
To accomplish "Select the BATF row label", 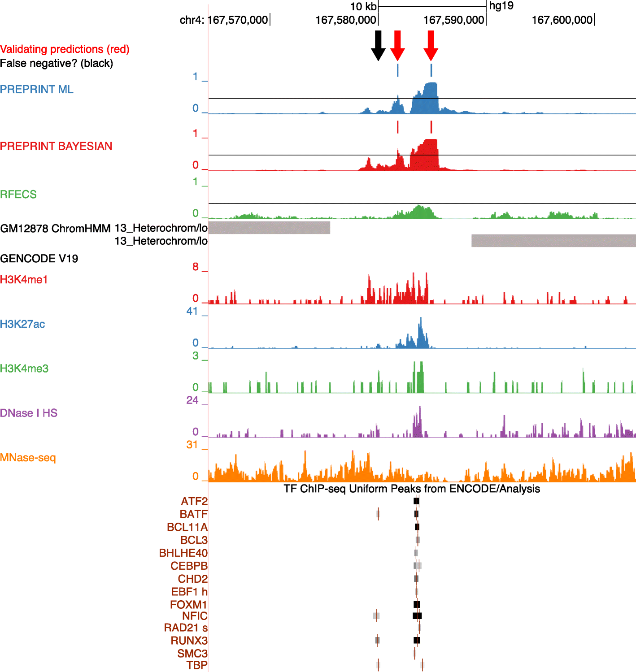I will click(x=194, y=514).
